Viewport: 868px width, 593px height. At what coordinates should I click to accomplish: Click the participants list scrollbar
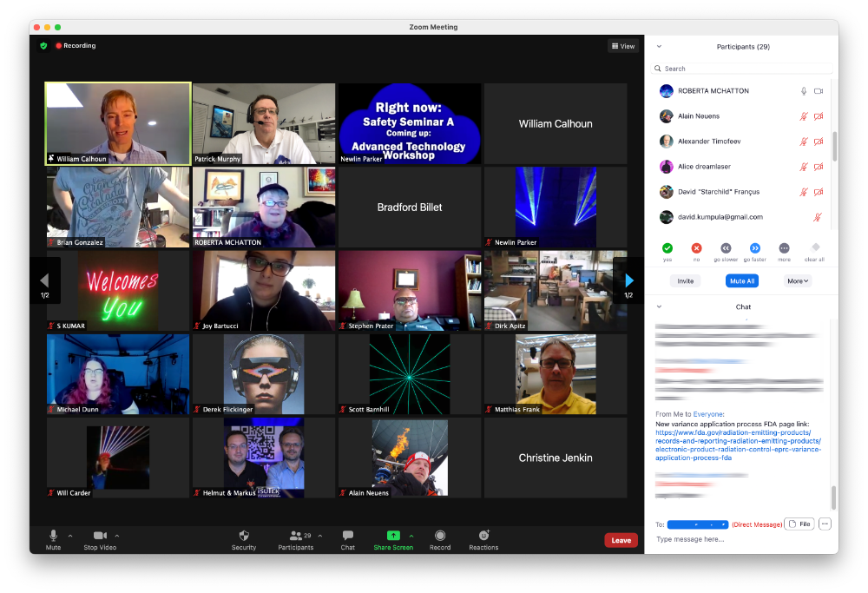tap(834, 146)
